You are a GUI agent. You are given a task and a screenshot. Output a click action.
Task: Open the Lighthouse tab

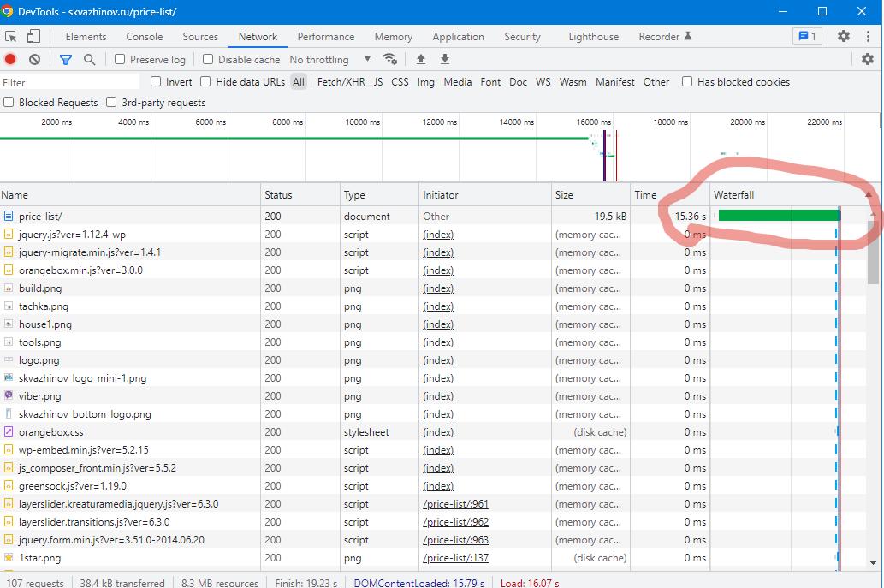tap(593, 37)
